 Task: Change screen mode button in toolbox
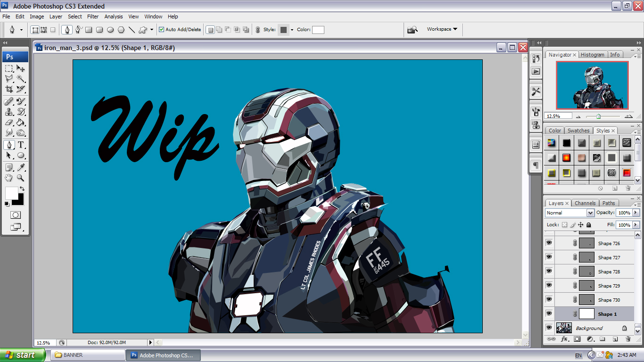(16, 227)
